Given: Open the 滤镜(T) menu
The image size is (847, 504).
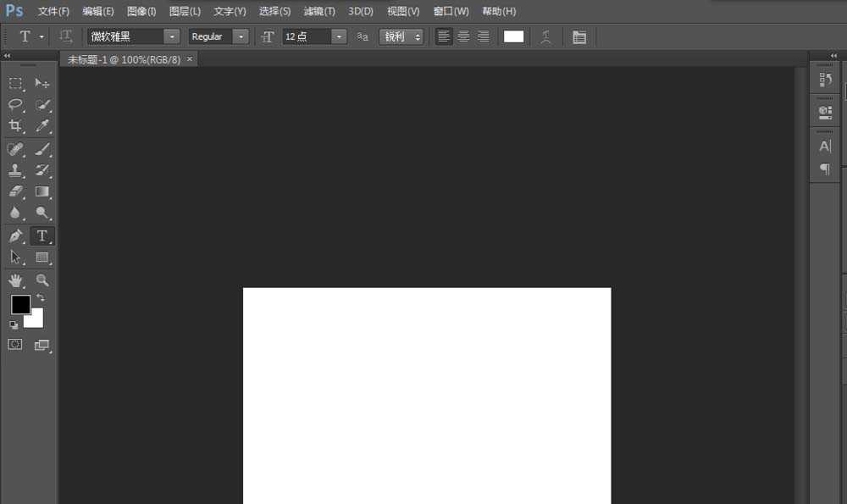Looking at the screenshot, I should click(x=319, y=11).
